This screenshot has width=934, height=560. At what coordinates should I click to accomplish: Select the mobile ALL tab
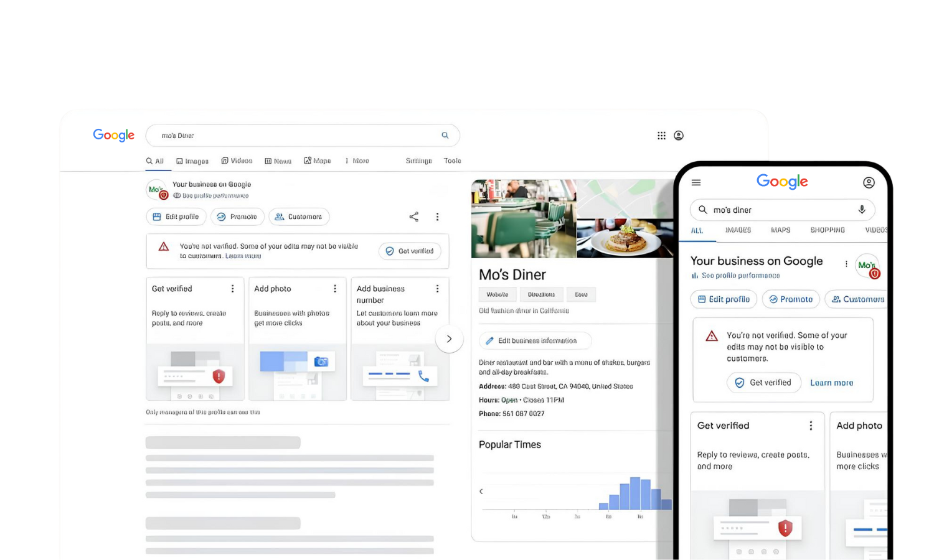(697, 230)
